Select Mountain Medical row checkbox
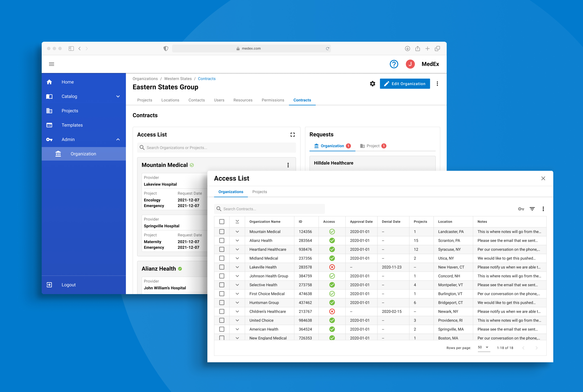The height and width of the screenshot is (392, 583). (x=222, y=232)
